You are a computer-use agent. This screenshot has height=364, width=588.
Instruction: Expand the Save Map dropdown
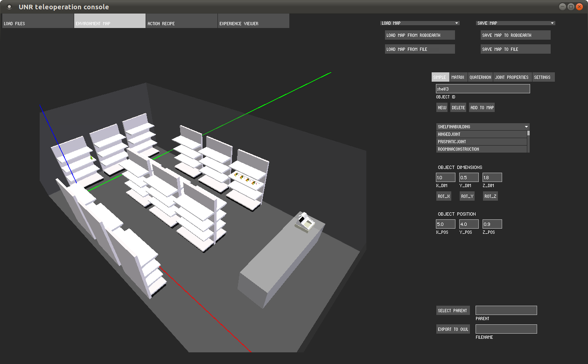(x=515, y=23)
